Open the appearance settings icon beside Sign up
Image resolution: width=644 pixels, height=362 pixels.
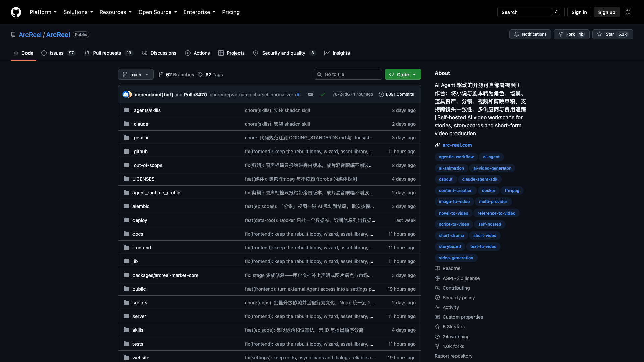tap(628, 12)
